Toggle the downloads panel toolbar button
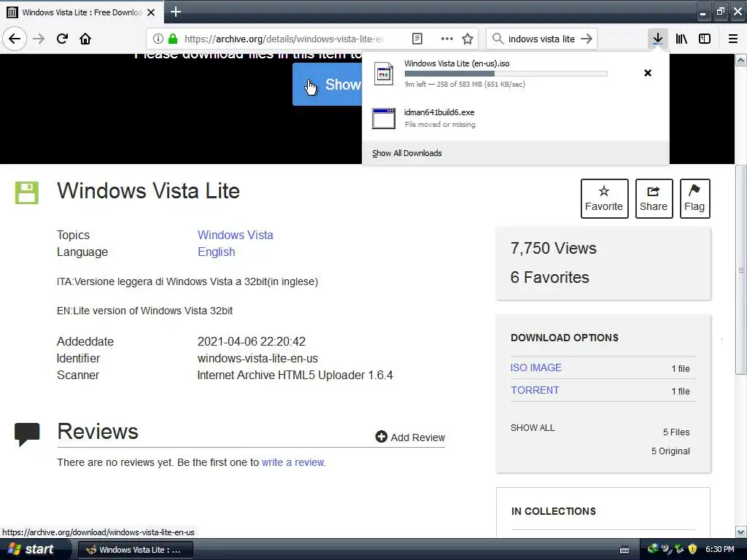Screen dimensions: 747x560 tap(657, 39)
